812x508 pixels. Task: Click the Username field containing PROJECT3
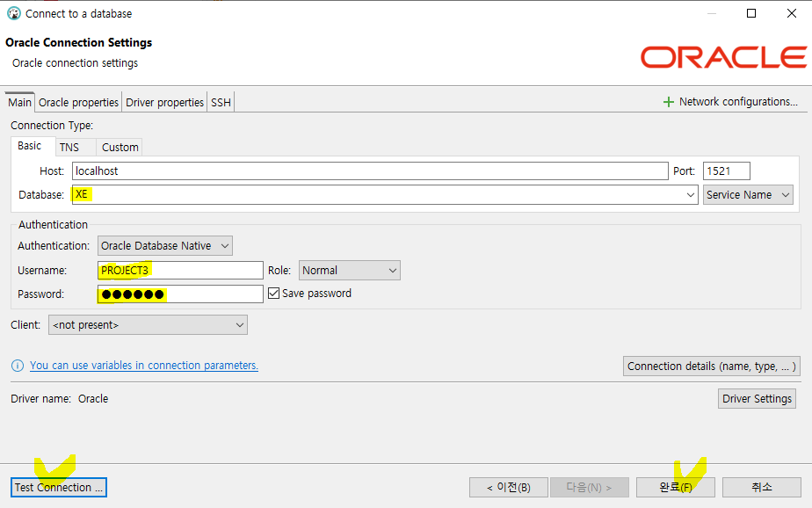point(180,271)
